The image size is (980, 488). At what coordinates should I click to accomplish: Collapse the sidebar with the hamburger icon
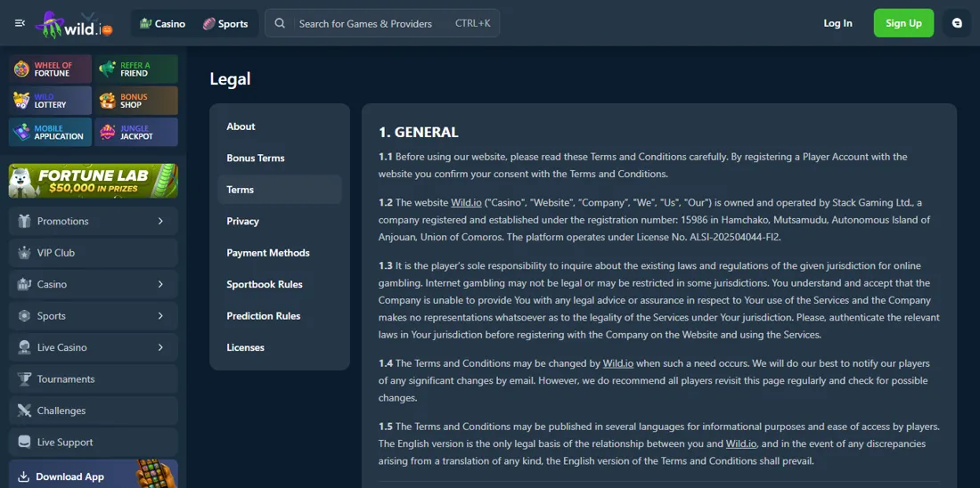pos(20,23)
